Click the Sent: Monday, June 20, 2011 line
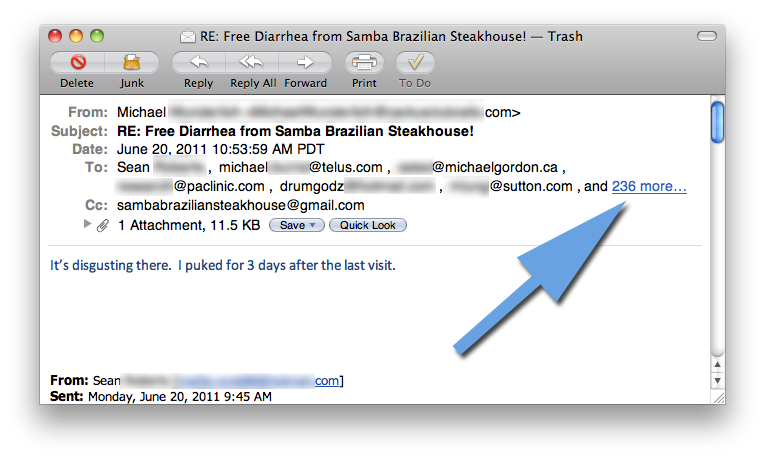 pos(161,397)
